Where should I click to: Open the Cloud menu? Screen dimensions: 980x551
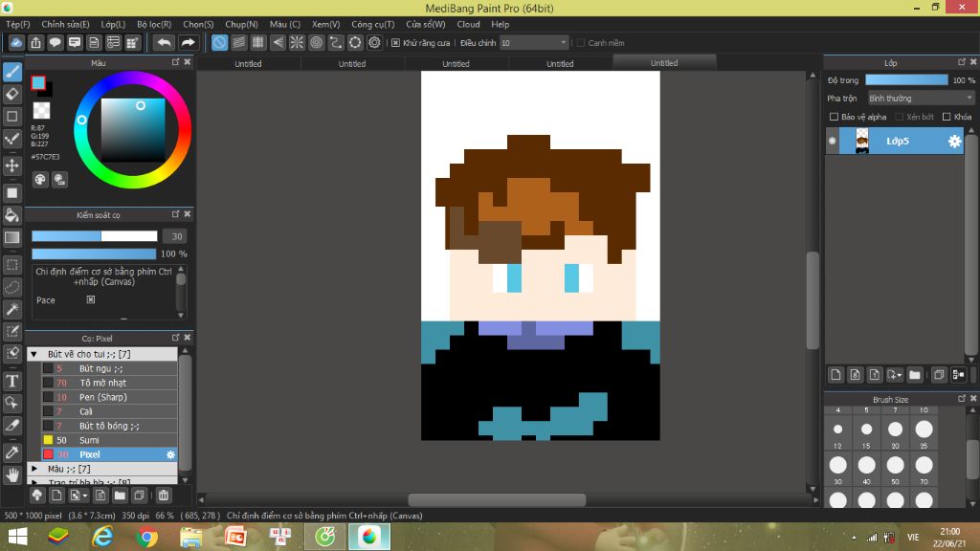(468, 24)
